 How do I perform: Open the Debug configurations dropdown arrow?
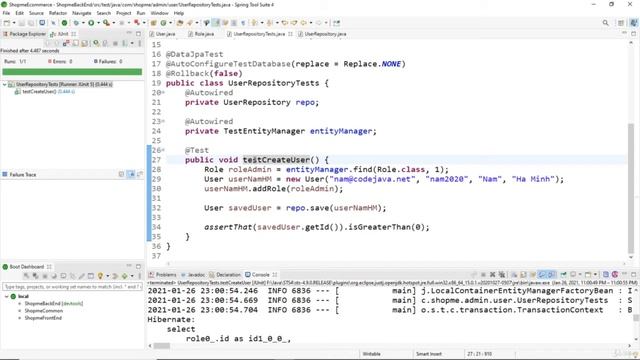click(83, 23)
